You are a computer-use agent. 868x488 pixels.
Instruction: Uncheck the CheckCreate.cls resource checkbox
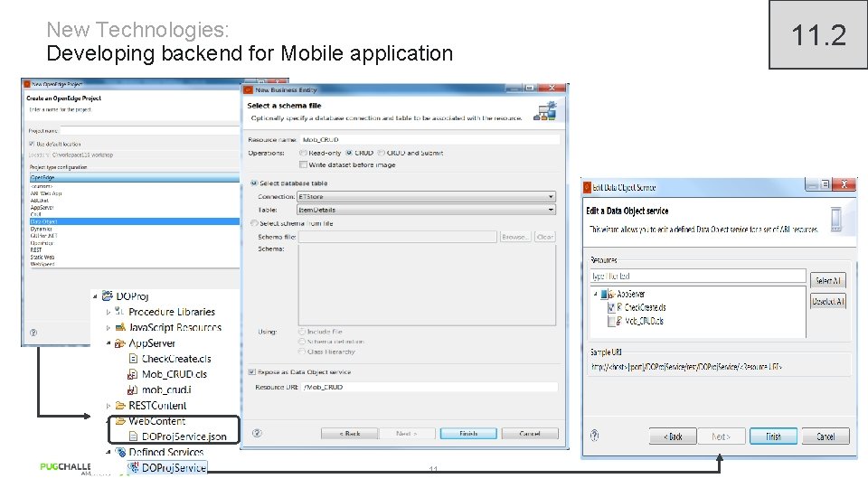[611, 307]
